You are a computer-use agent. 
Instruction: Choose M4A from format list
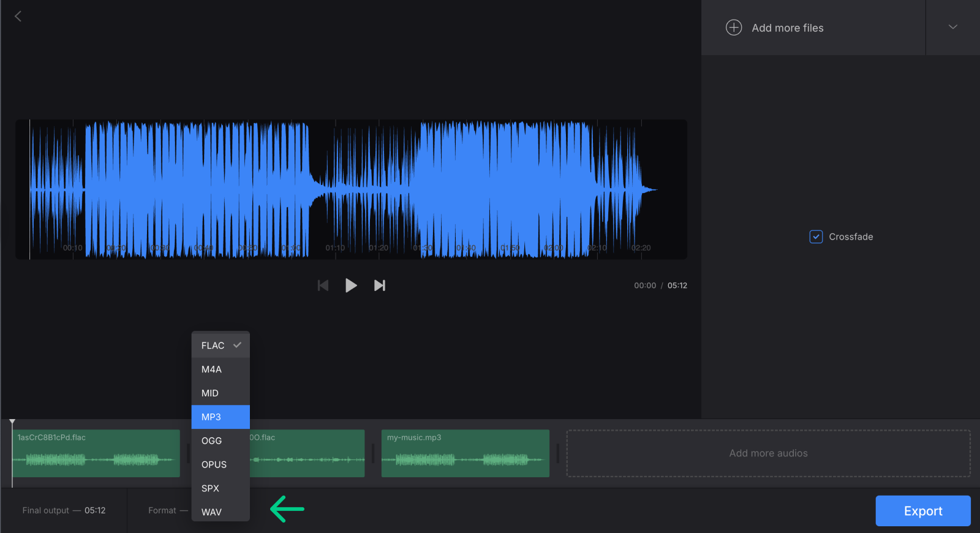[x=221, y=369]
